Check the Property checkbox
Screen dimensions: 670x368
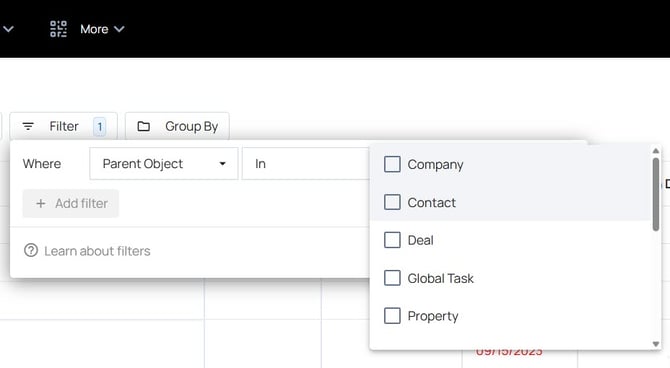click(x=392, y=316)
